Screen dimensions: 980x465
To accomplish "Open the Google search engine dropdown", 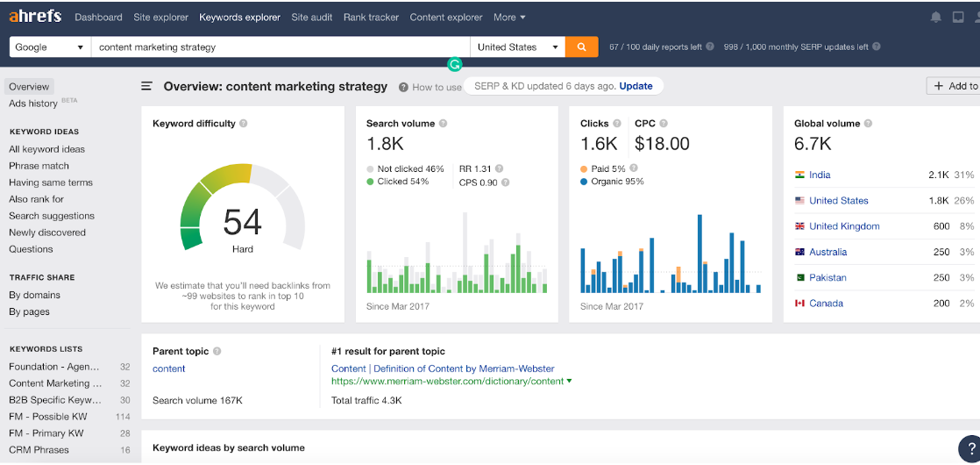I will (x=50, y=47).
